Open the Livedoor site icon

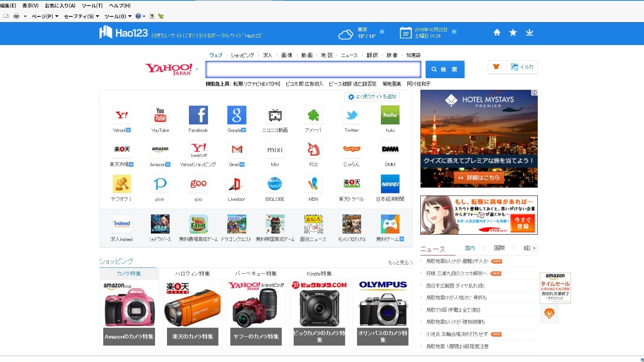(x=237, y=184)
